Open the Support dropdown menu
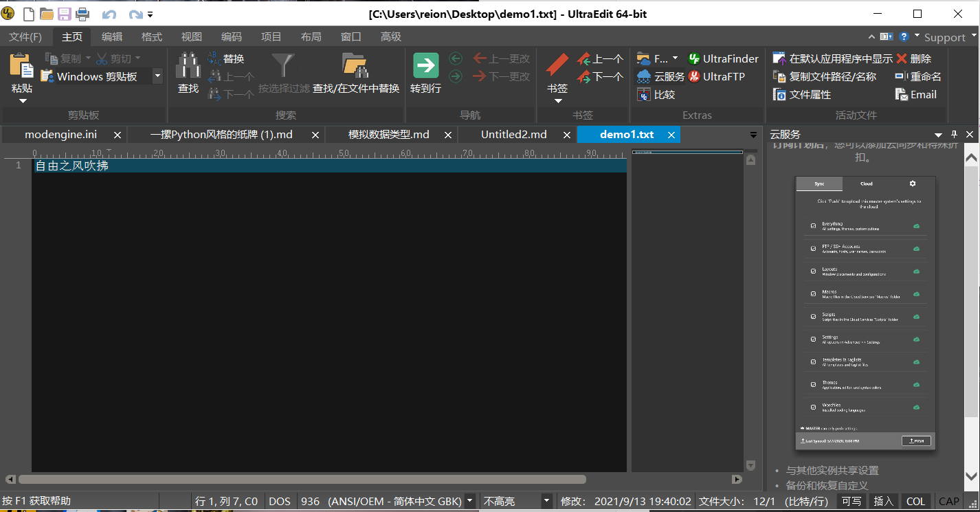This screenshot has width=980, height=512. (x=949, y=37)
